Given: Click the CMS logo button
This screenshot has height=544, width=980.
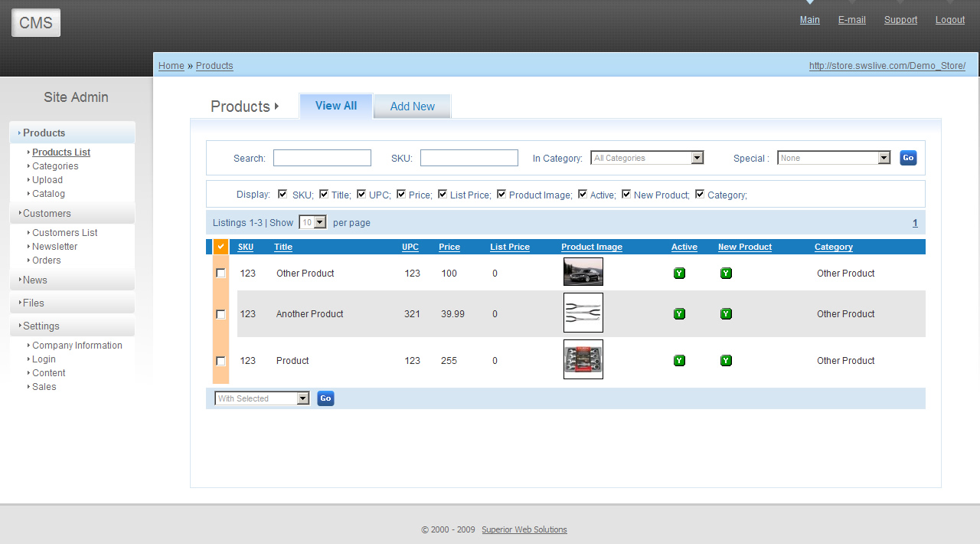Looking at the screenshot, I should (x=36, y=23).
